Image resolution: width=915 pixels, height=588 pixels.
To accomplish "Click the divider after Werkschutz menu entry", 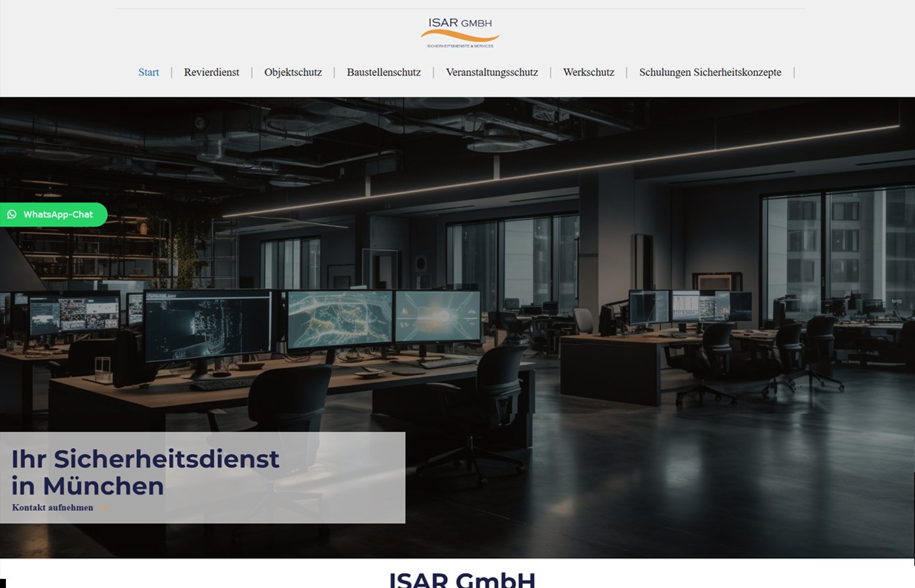I will point(627,72).
